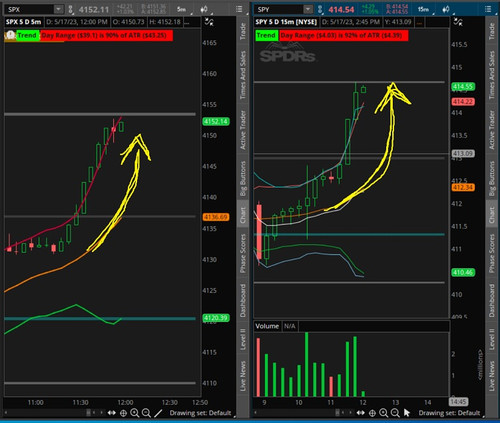Open chart style icon in SPX panel
Screen dimensions: 500x423
point(204,9)
